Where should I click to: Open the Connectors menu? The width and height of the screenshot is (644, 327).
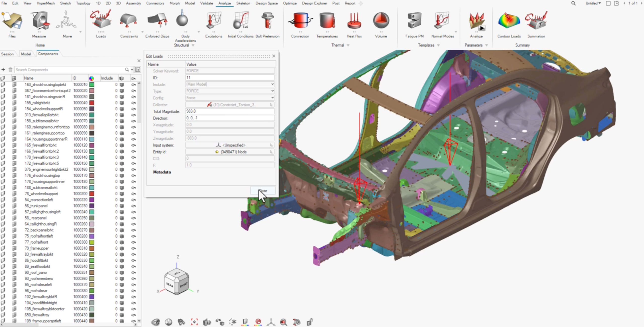click(x=155, y=3)
